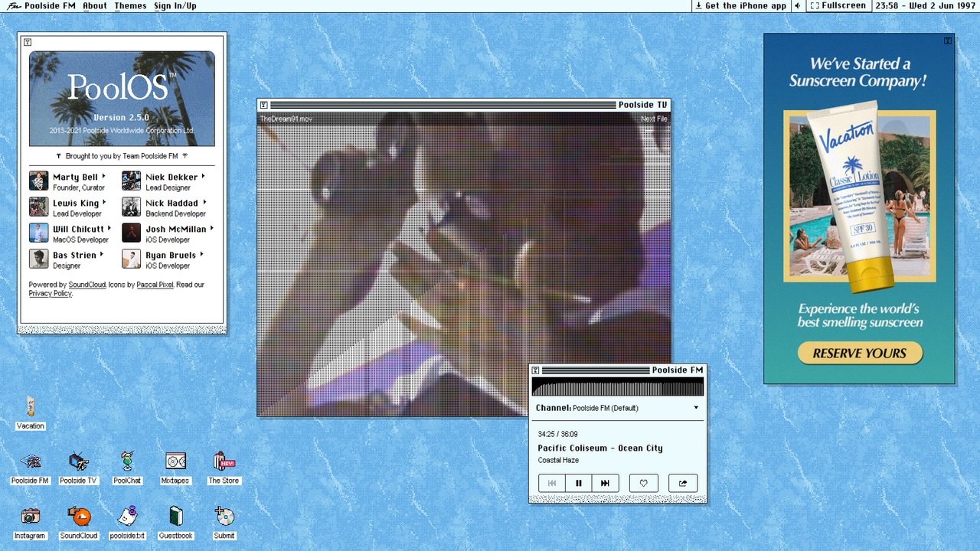This screenshot has height=551, width=980.
Task: Close the Poolside TV window
Action: [264, 105]
